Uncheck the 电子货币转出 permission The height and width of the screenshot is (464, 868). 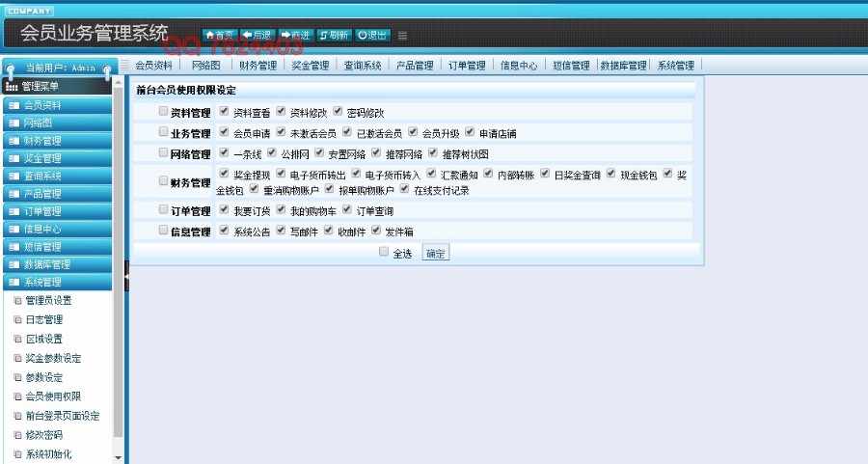click(x=281, y=174)
